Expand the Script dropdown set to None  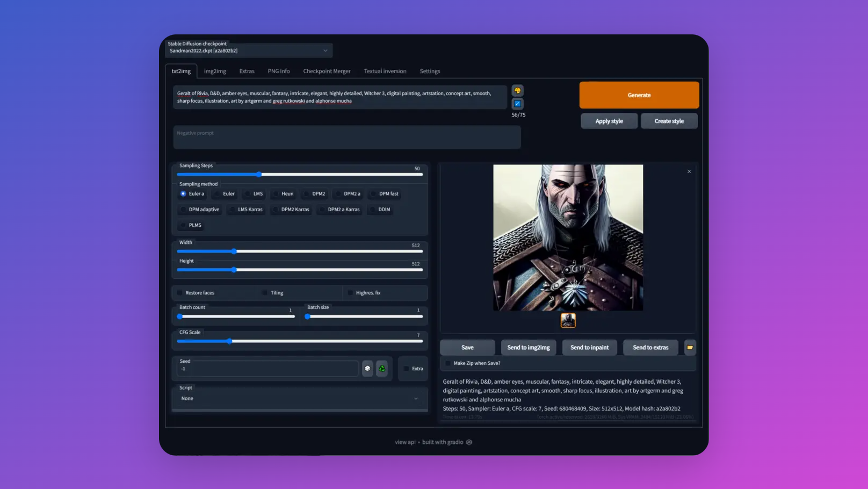[x=300, y=399]
